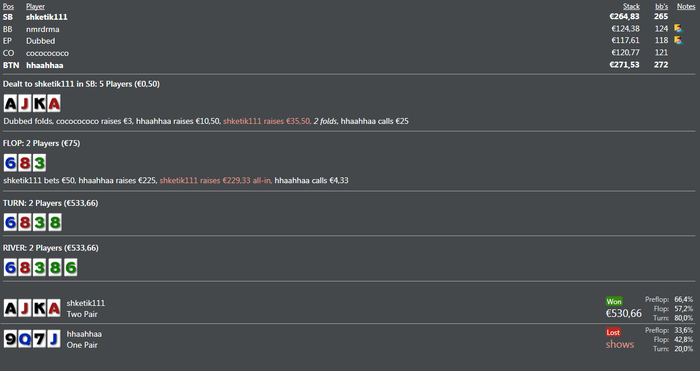The height and width of the screenshot is (371, 700).
Task: Click the red ace in dealt cards
Action: 54,104
